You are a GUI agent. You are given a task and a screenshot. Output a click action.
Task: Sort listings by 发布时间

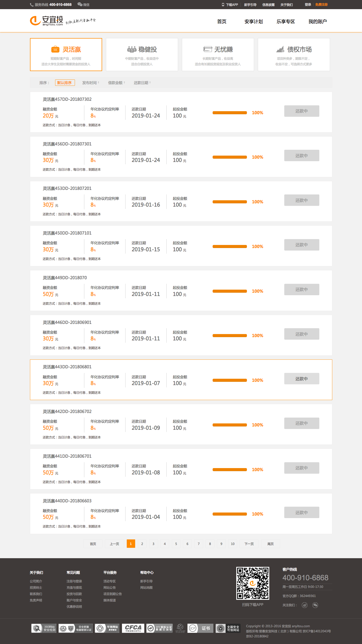click(x=91, y=83)
